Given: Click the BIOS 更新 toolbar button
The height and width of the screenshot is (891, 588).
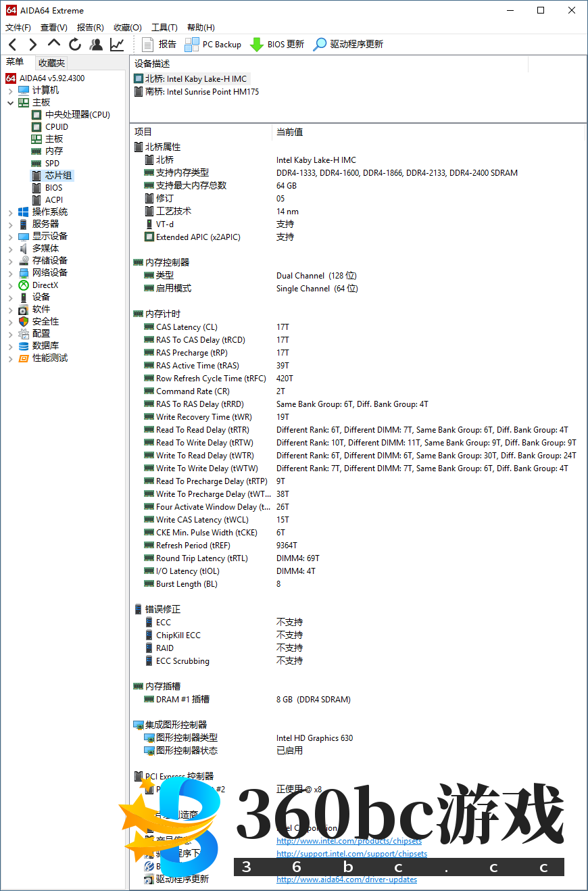Looking at the screenshot, I should (x=277, y=45).
